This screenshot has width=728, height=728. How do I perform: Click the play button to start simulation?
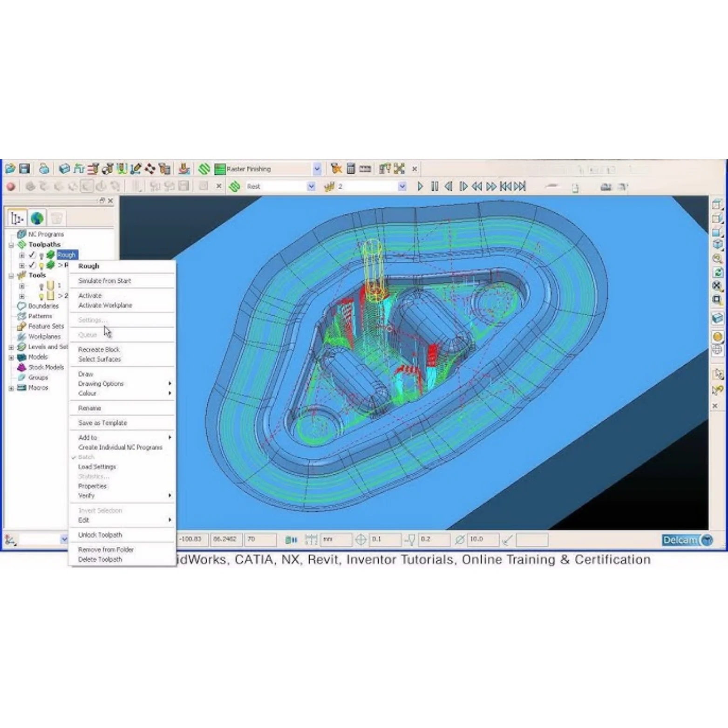click(421, 186)
